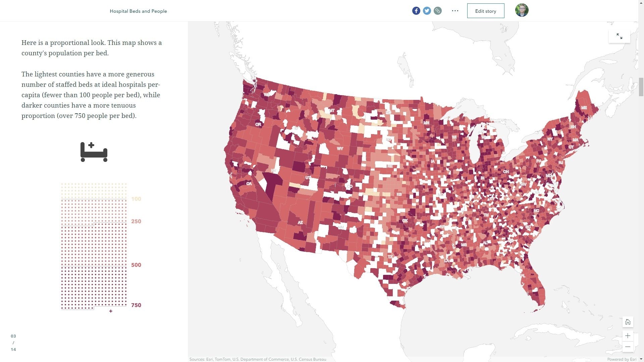Screen dimensions: 644x362
Task: Share the story on Twitter
Action: 427,11
